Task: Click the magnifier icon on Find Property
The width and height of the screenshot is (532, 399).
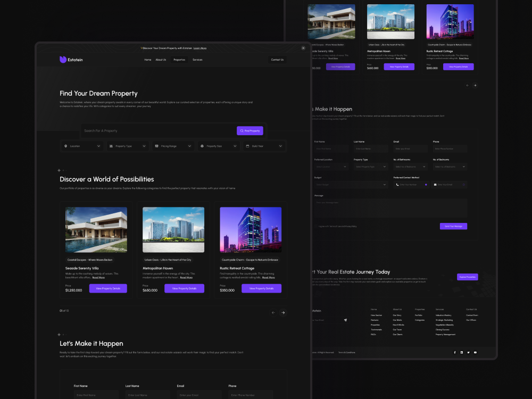Action: click(241, 130)
